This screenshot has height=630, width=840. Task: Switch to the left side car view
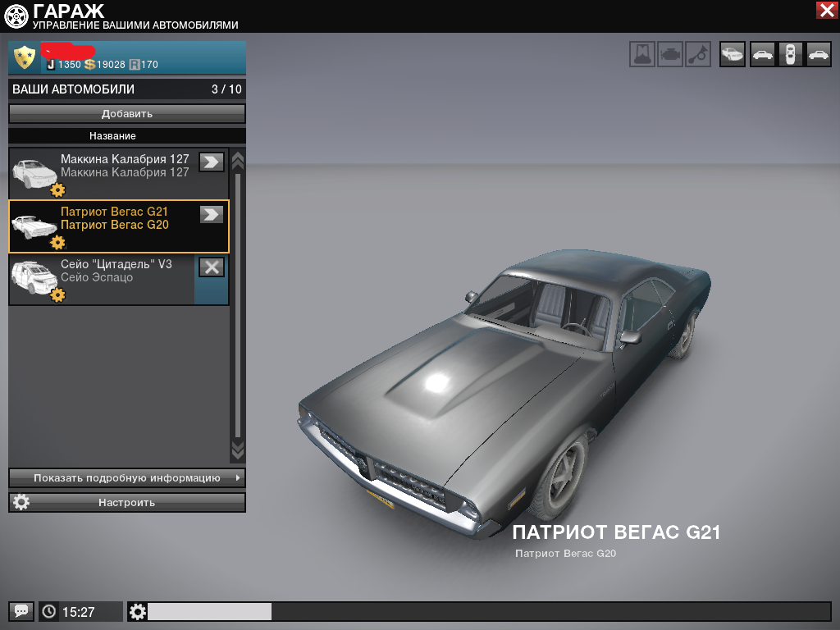pos(762,54)
